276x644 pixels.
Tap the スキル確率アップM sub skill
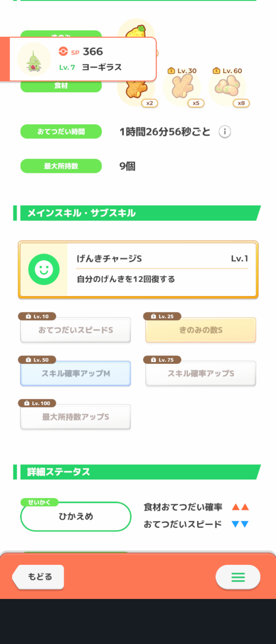point(76,374)
